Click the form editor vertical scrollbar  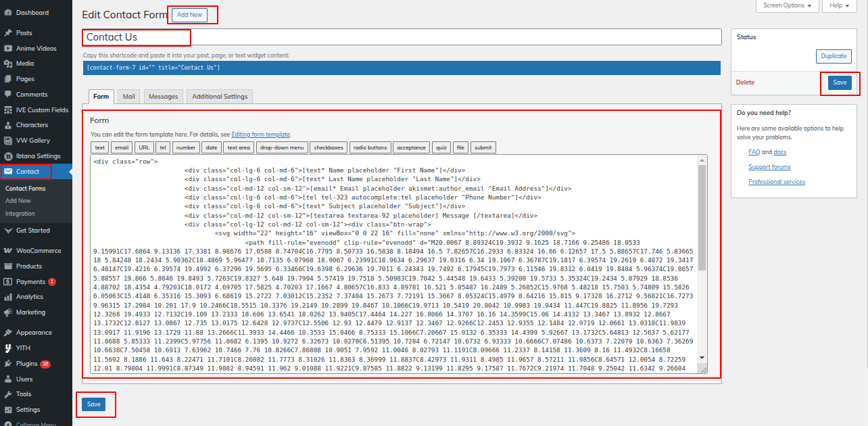[702, 216]
